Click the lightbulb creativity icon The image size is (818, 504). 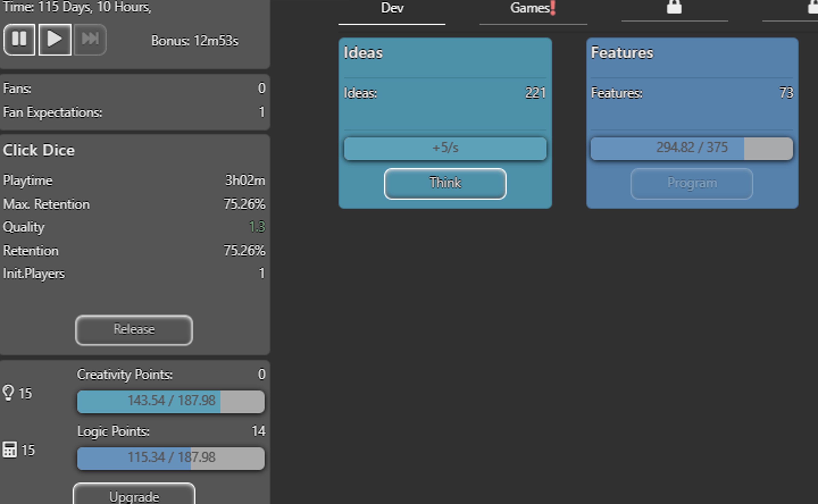click(x=8, y=393)
